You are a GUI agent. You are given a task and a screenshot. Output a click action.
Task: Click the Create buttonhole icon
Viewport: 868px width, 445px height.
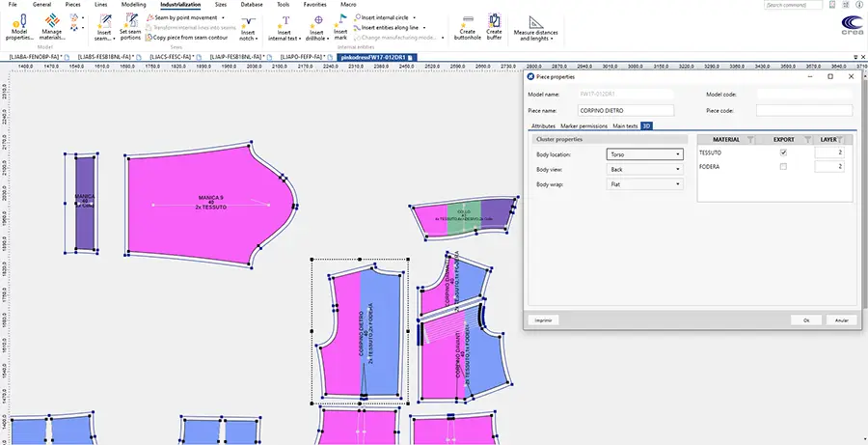click(x=468, y=27)
